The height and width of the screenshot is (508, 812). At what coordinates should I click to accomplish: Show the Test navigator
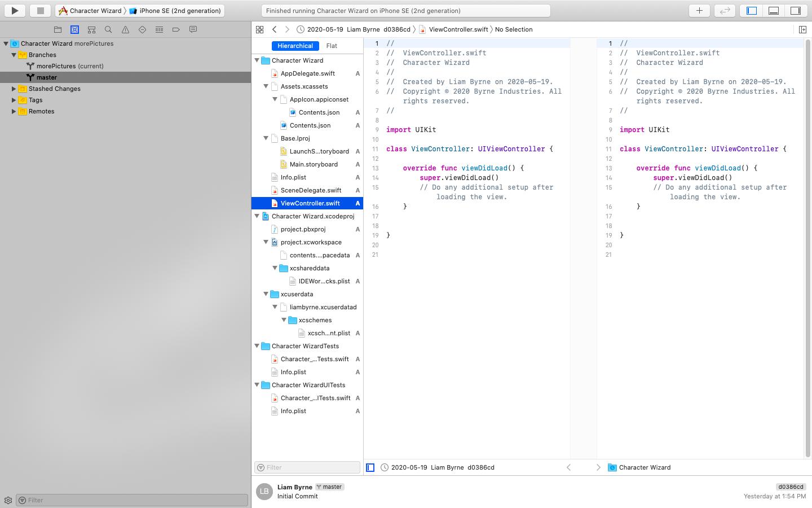click(142, 29)
